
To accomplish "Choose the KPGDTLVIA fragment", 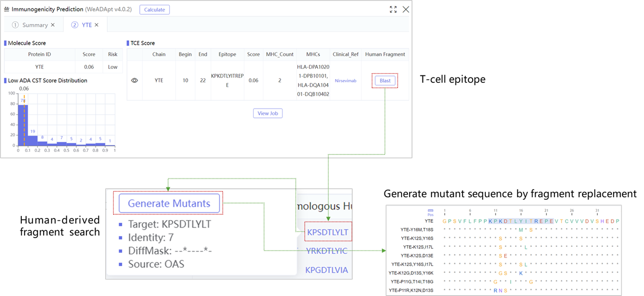I will click(326, 270).
